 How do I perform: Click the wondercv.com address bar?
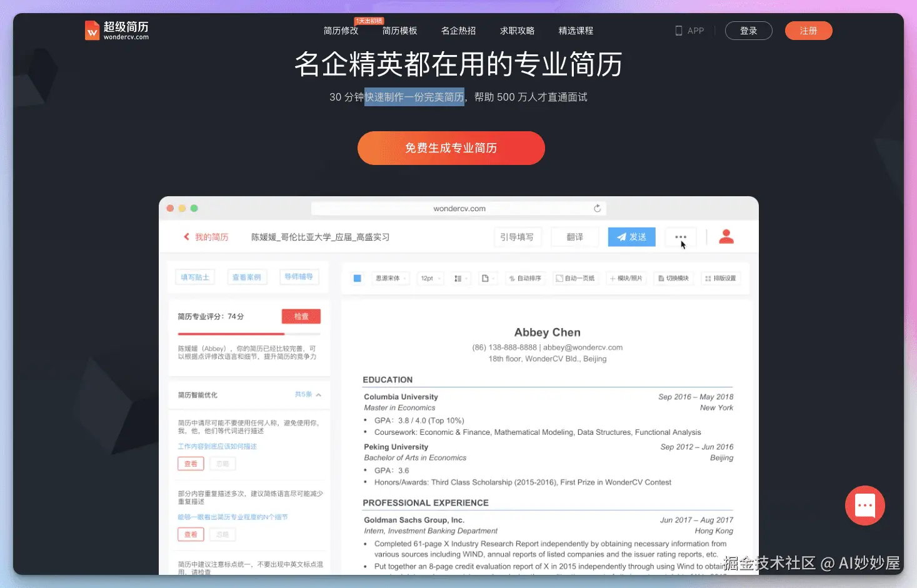point(459,208)
